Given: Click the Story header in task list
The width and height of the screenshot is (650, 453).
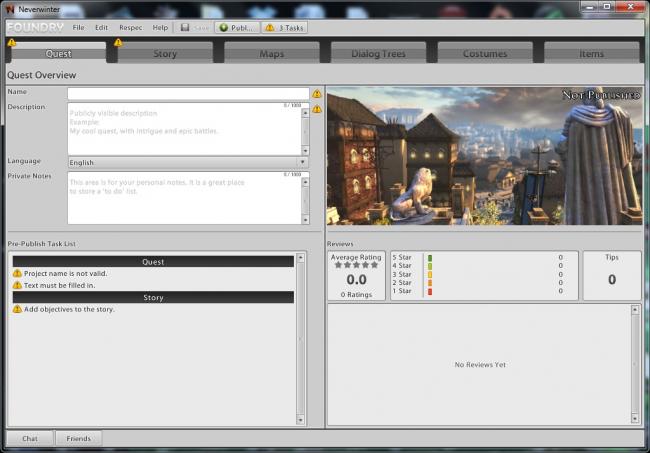Looking at the screenshot, I should pos(153,297).
